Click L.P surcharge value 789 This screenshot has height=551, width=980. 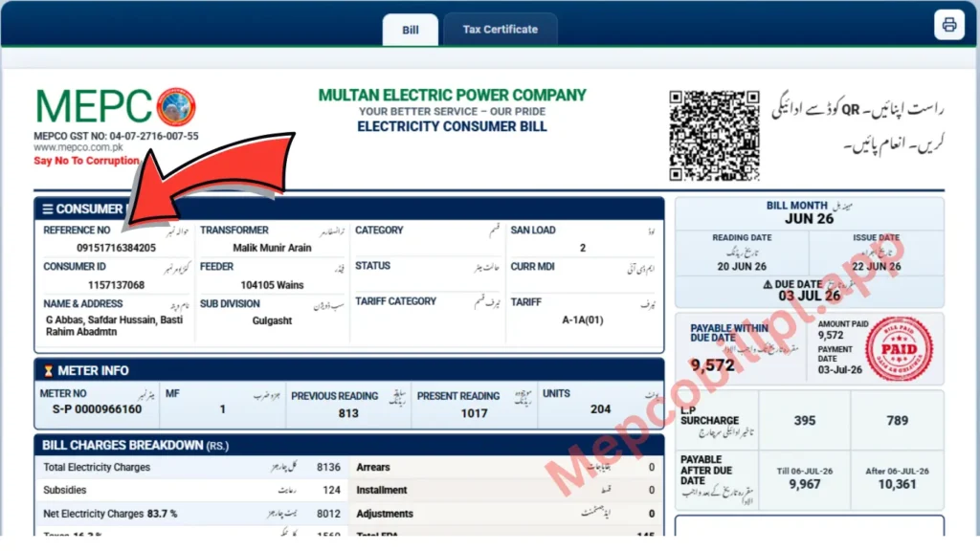(897, 421)
